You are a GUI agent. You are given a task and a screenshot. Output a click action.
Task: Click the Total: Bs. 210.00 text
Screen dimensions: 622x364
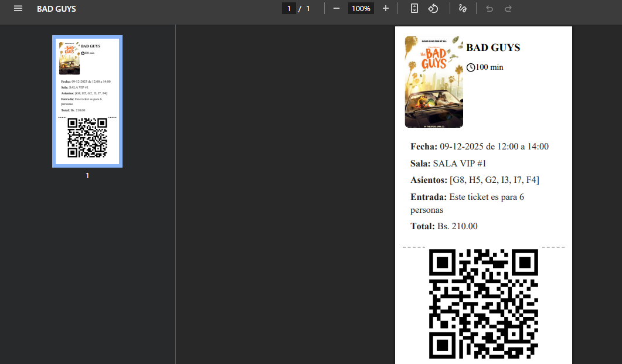coord(443,226)
